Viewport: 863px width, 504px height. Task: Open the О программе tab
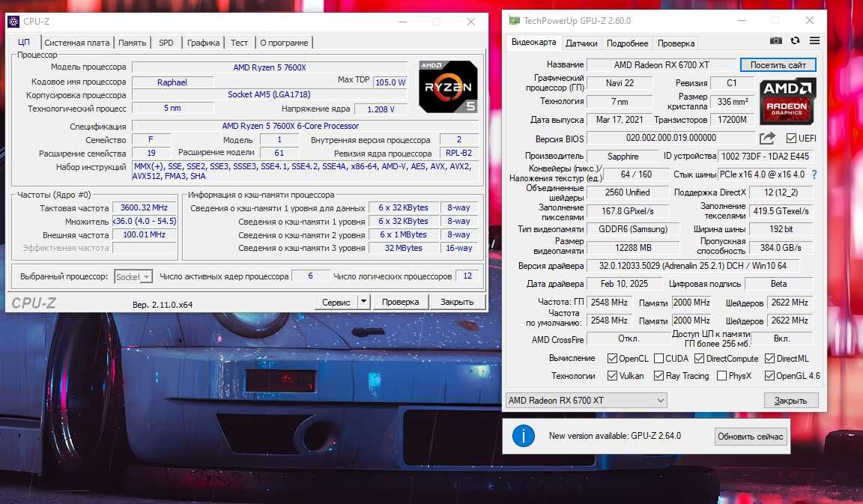tap(284, 43)
